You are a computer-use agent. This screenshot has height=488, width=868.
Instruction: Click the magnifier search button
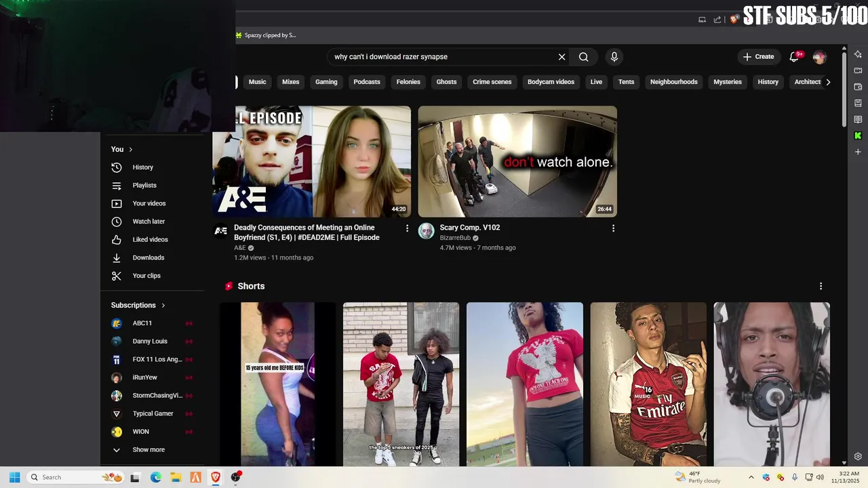583,57
